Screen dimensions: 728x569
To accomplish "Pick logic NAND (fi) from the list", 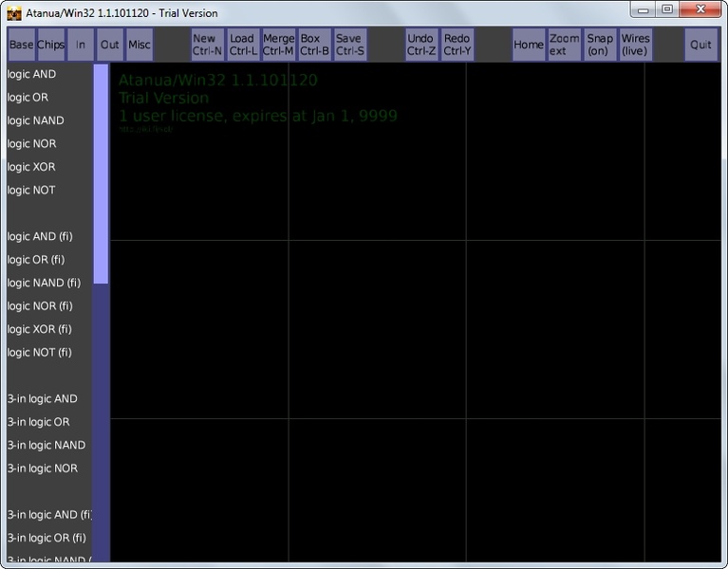I will pyautogui.click(x=44, y=283).
